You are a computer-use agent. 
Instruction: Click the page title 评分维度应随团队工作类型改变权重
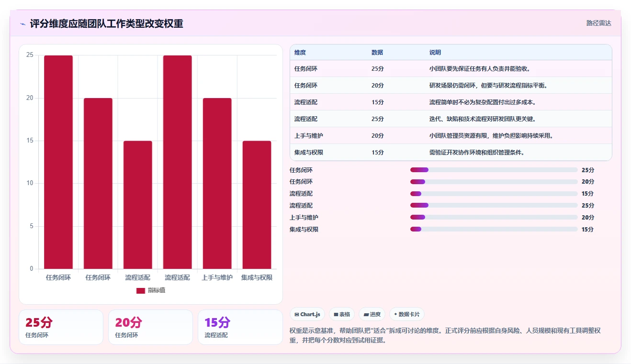(x=106, y=23)
